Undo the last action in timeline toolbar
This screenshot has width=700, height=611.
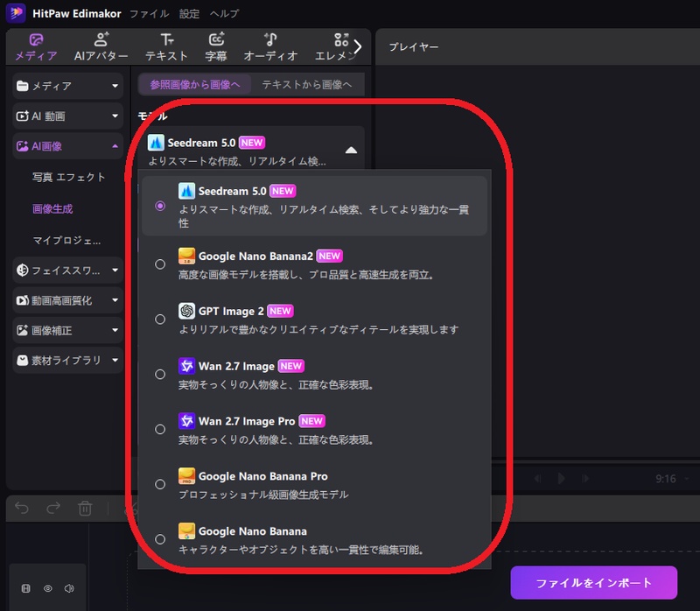click(22, 509)
